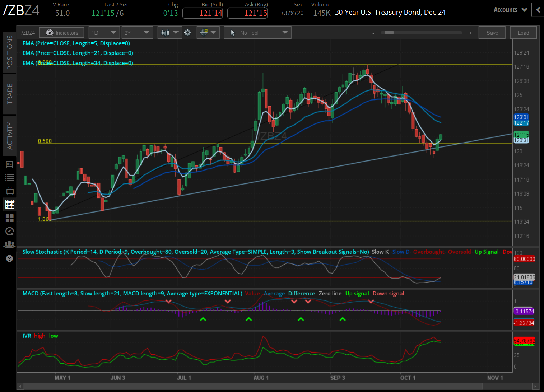This screenshot has height=392, width=544.
Task: Click the chart settings gear icon
Action: (187, 32)
